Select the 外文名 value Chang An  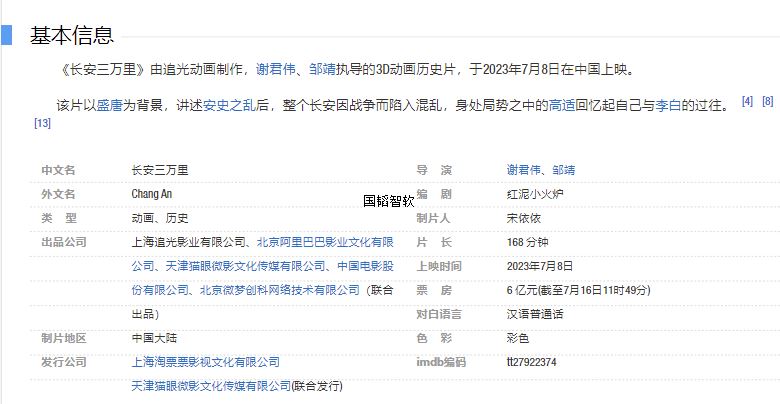[152, 194]
